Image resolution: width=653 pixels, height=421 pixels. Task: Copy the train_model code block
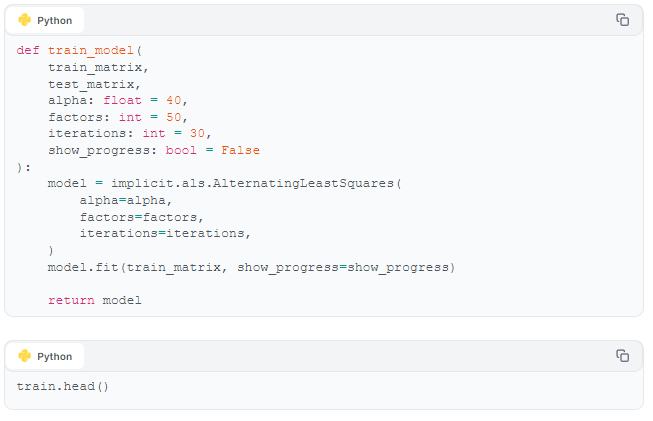(x=622, y=20)
